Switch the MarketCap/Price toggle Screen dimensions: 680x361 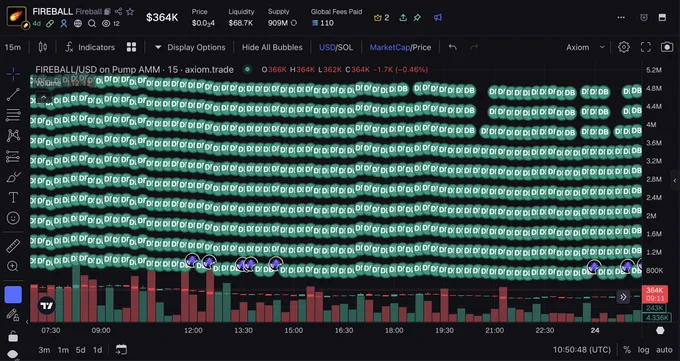click(x=400, y=47)
